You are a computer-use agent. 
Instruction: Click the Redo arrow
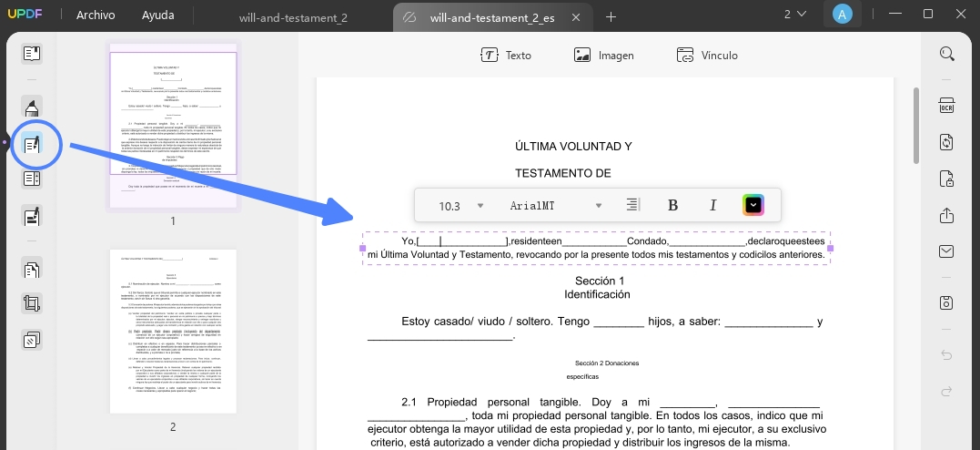coord(947,392)
